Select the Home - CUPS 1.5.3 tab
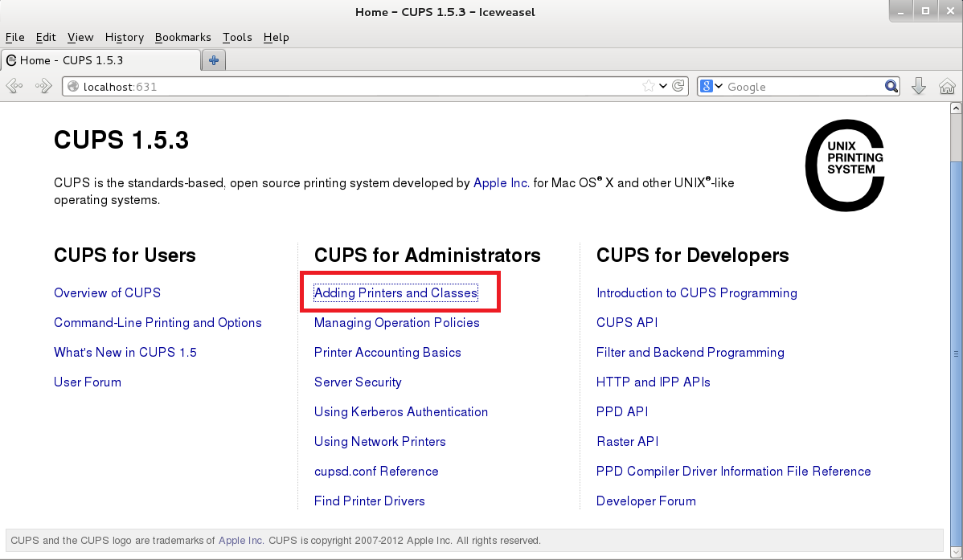 click(101, 60)
